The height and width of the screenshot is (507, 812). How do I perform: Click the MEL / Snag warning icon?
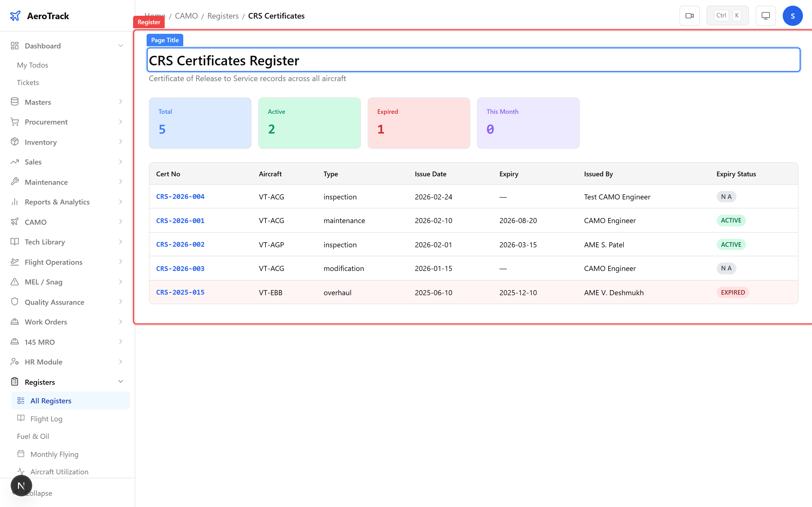(14, 282)
